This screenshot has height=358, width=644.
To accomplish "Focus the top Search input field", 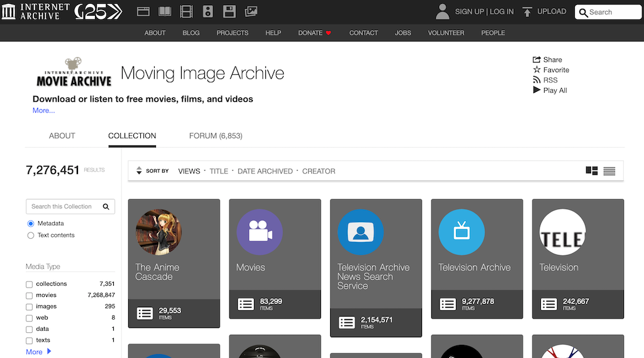I will pyautogui.click(x=609, y=13).
